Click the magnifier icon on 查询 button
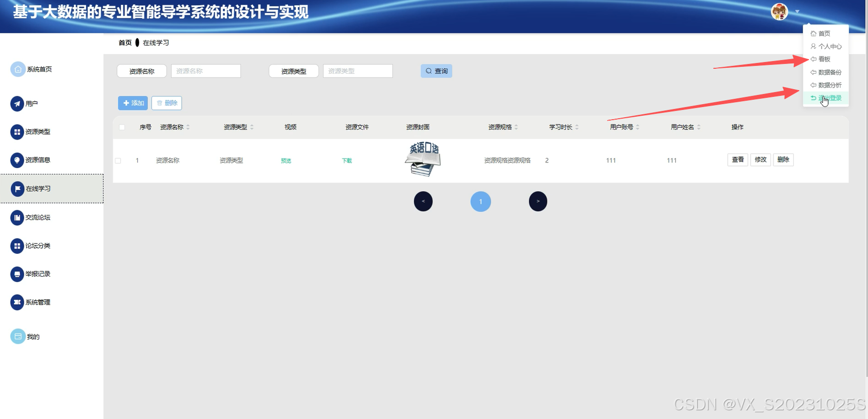Screen dimensions: 868x419 coord(429,71)
